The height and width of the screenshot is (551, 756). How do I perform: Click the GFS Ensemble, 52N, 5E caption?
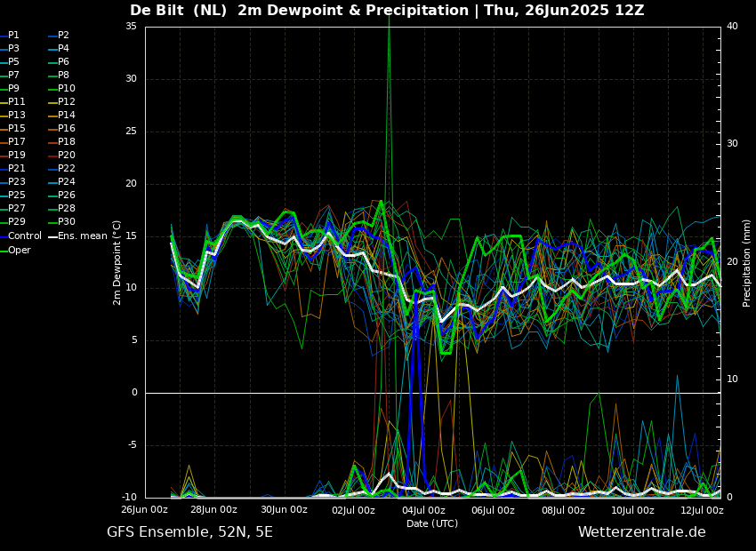[x=189, y=532]
